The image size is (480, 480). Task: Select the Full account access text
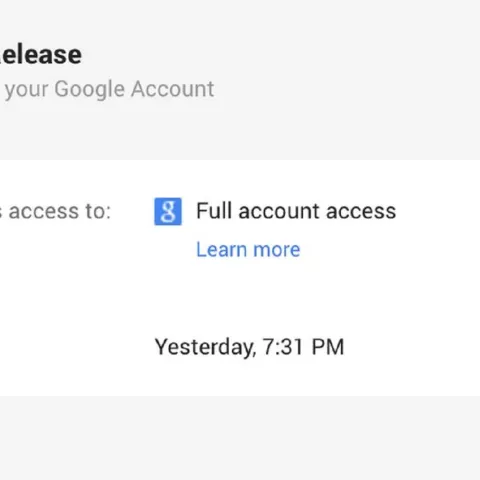point(296,211)
